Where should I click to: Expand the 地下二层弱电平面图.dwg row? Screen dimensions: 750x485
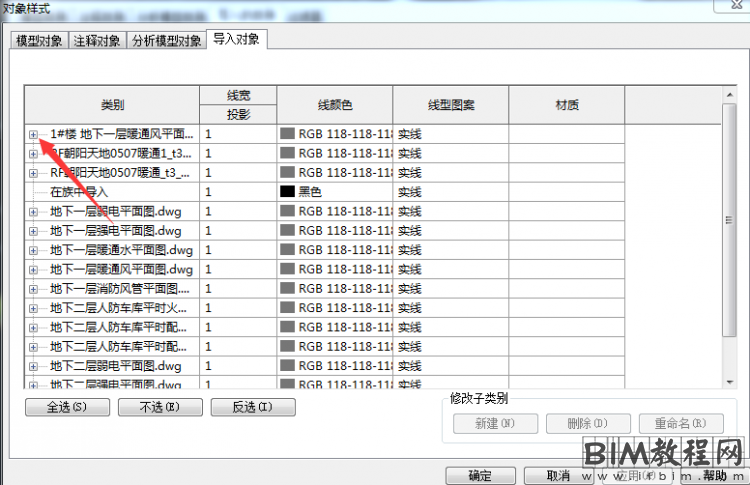(x=33, y=366)
